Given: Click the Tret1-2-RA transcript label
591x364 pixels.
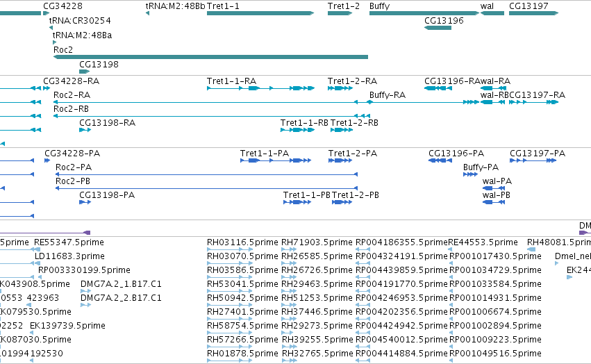Looking at the screenshot, I should point(352,81).
